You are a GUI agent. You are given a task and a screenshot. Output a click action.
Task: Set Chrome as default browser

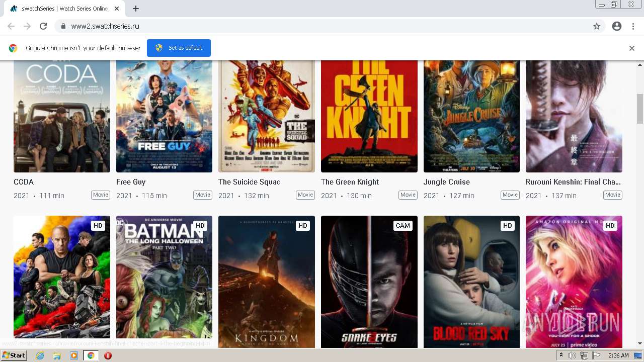point(179,48)
